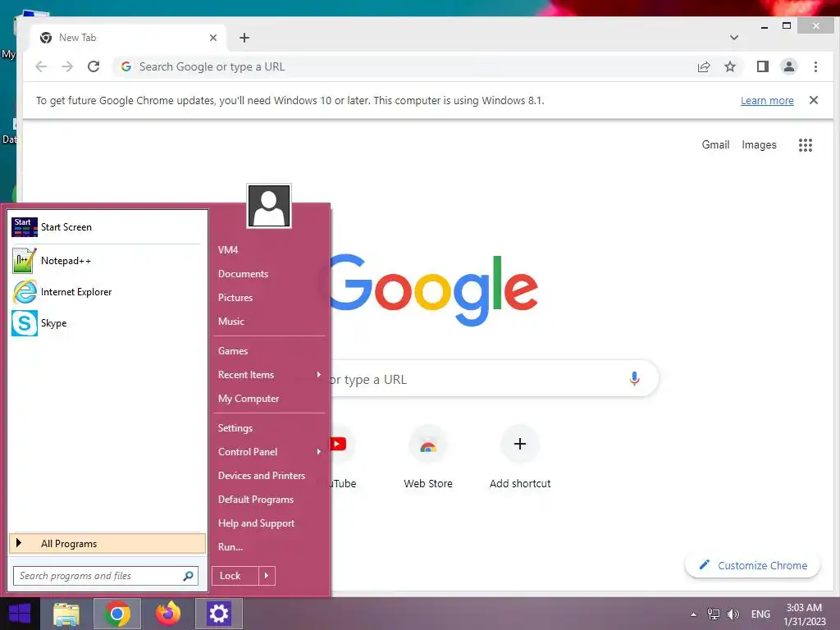This screenshot has width=840, height=630.
Task: Click Customize Chrome button
Action: 753,566
